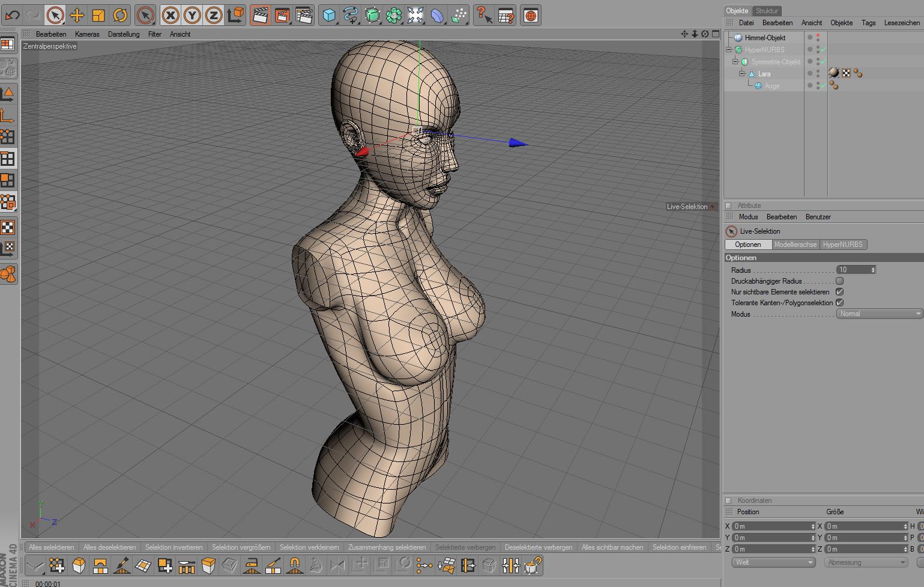924x587 pixels.
Task: Toggle Druckabhängiger Radius checkbox
Action: [x=839, y=281]
